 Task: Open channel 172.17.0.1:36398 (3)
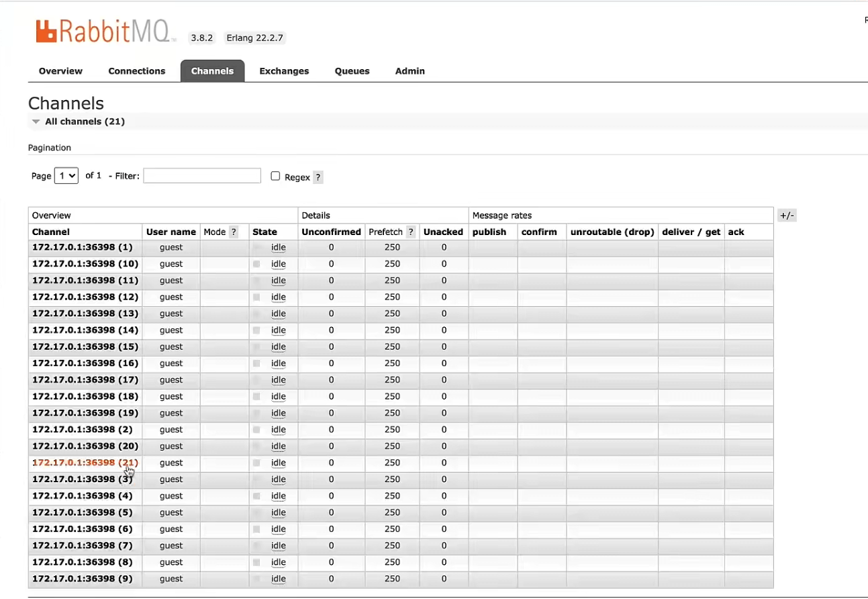[x=83, y=479]
